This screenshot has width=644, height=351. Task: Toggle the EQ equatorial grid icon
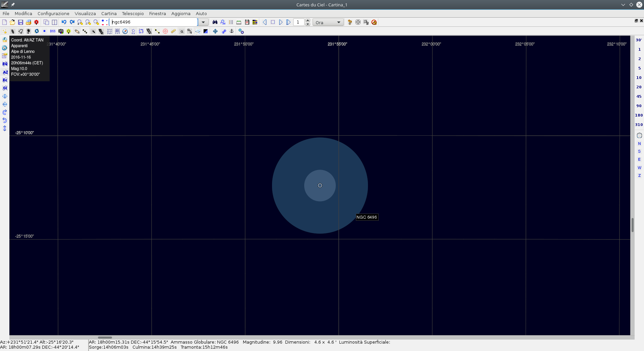point(117,31)
